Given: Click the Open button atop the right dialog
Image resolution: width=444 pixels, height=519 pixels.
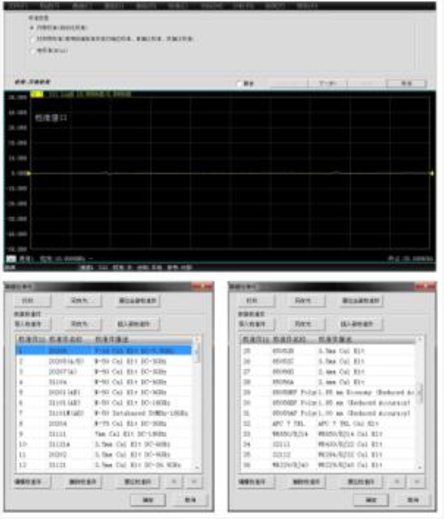Looking at the screenshot, I should pyautogui.click(x=256, y=301).
